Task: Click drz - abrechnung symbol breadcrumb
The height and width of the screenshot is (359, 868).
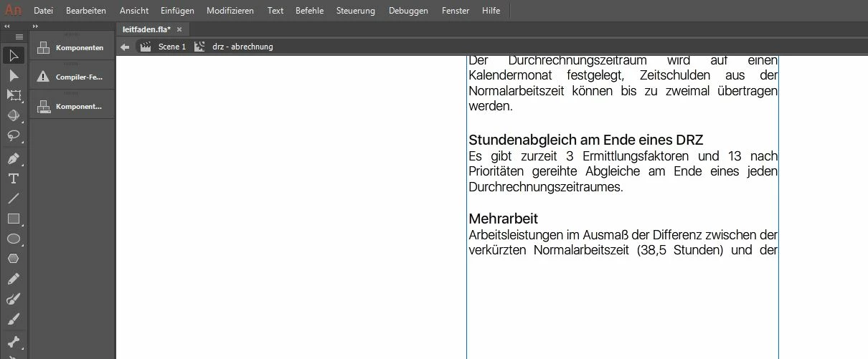Action: pyautogui.click(x=242, y=47)
